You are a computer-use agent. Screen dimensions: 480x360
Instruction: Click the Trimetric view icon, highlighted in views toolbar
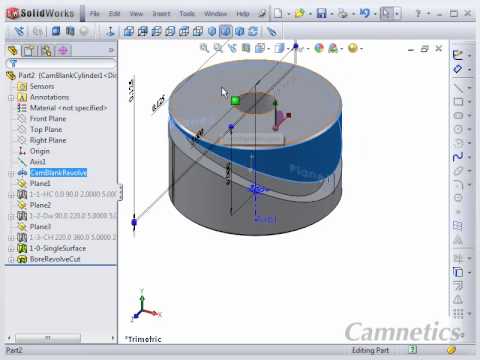tap(226, 32)
